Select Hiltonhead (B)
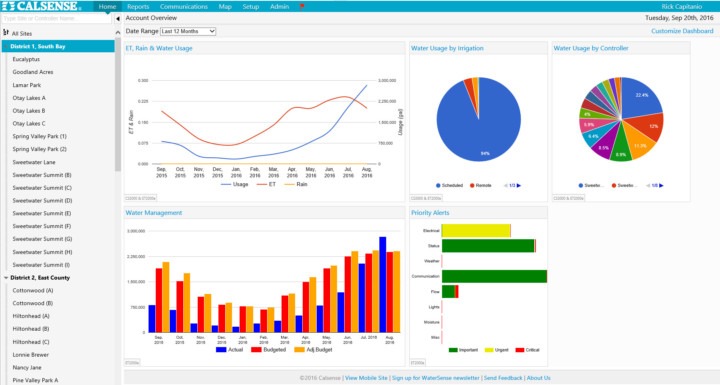 [31, 329]
